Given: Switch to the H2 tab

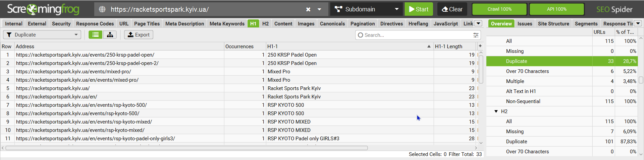Looking at the screenshot, I should pyautogui.click(x=265, y=23).
